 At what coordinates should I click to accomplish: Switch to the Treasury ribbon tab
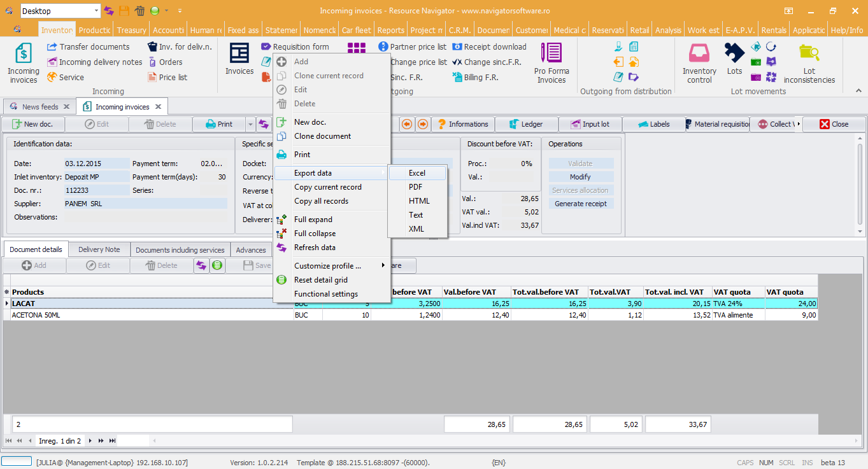131,30
